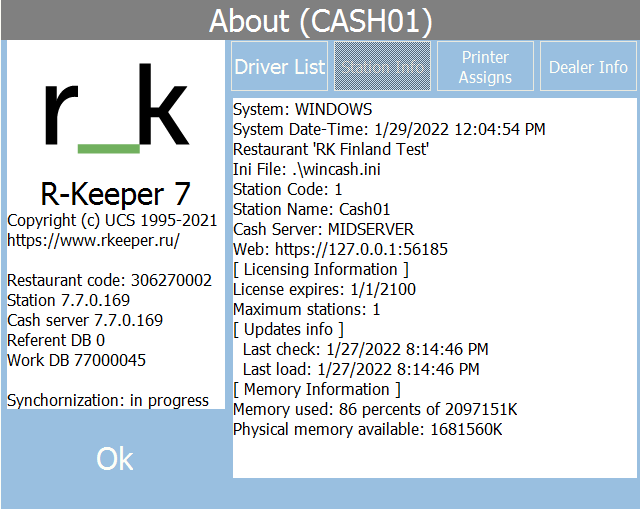Click the 'Station Code: 1' line

pos(287,189)
